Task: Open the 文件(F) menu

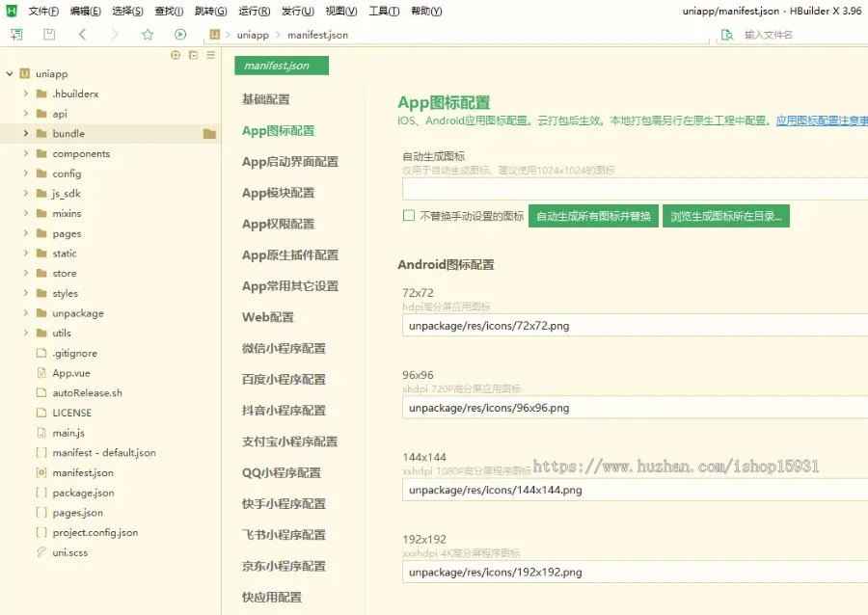Action: pos(43,11)
